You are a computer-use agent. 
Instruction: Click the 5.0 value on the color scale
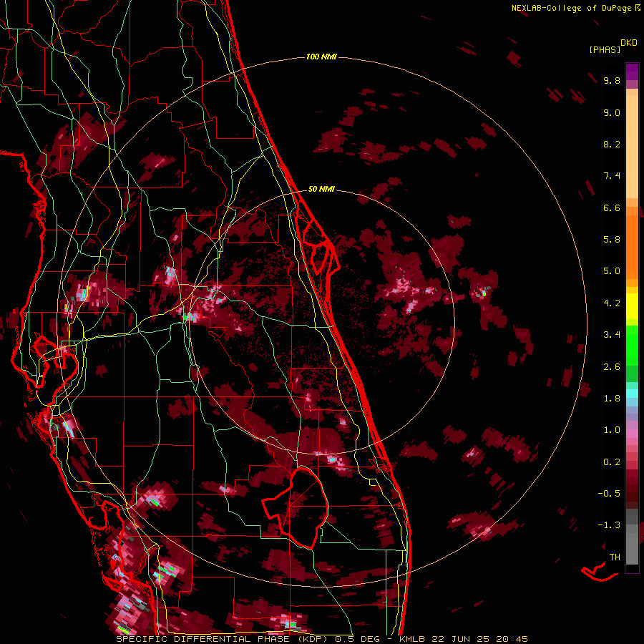tap(612, 271)
